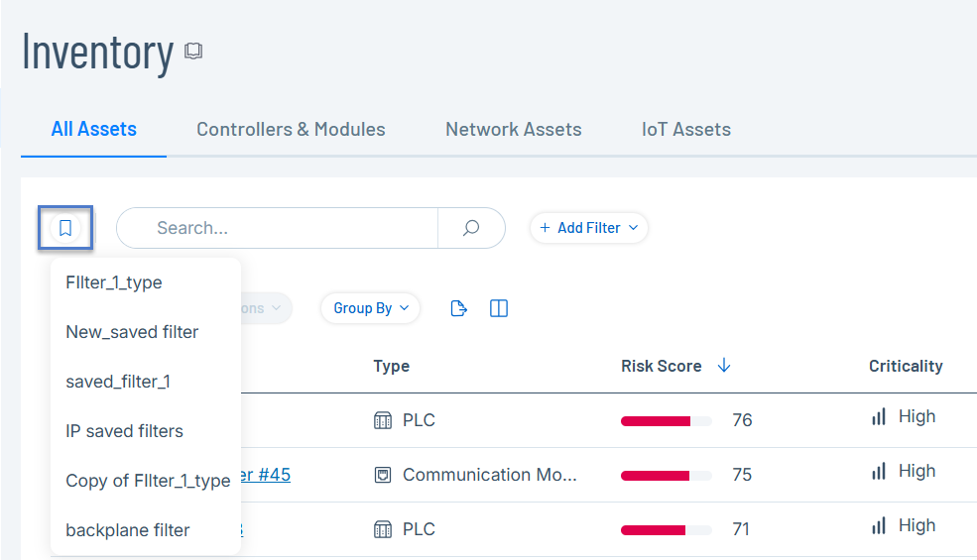This screenshot has height=560, width=977.
Task: Open the column layout icon
Action: [x=499, y=308]
